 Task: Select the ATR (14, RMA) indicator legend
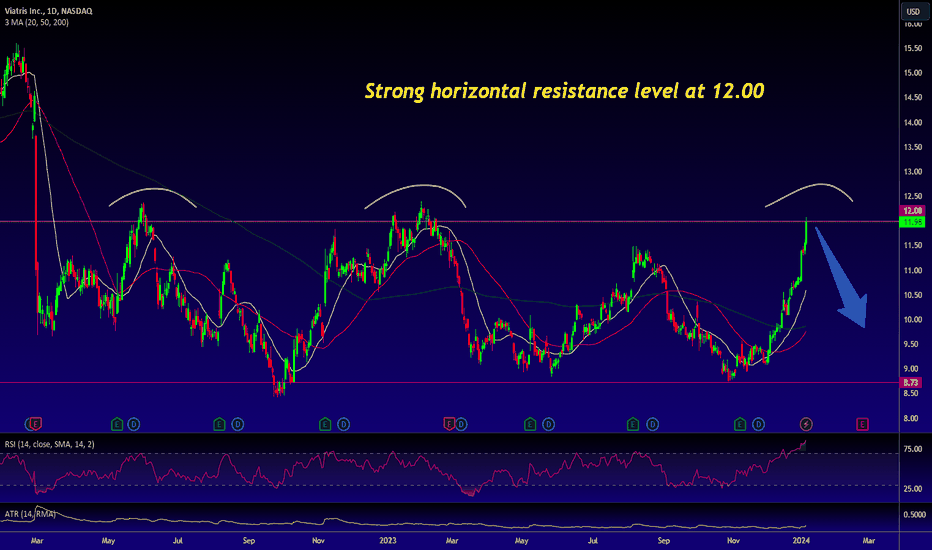30,514
